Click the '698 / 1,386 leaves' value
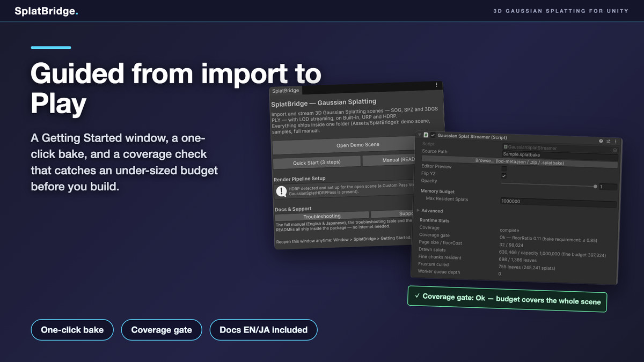 [x=517, y=260]
